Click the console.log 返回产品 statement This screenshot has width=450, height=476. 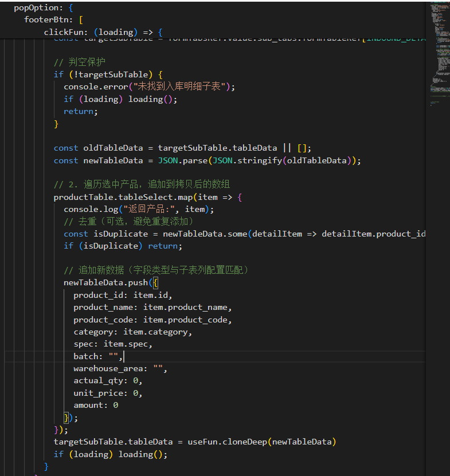[x=138, y=209]
